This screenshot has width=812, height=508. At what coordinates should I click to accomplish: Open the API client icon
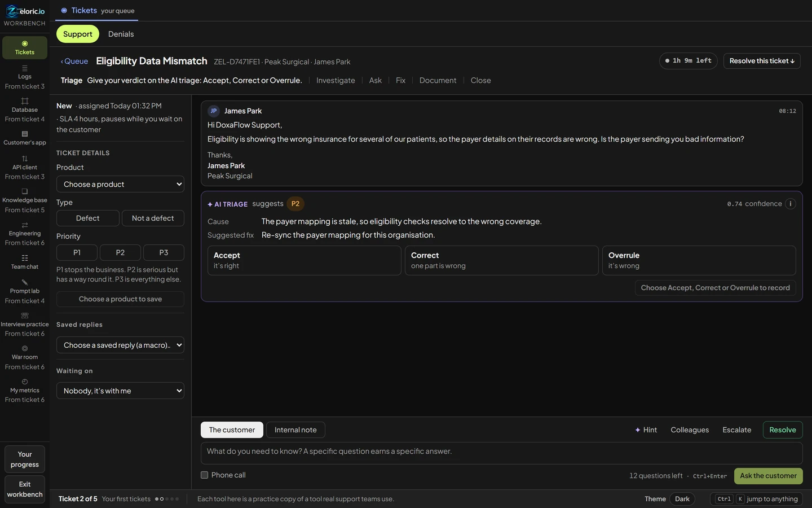[25, 159]
